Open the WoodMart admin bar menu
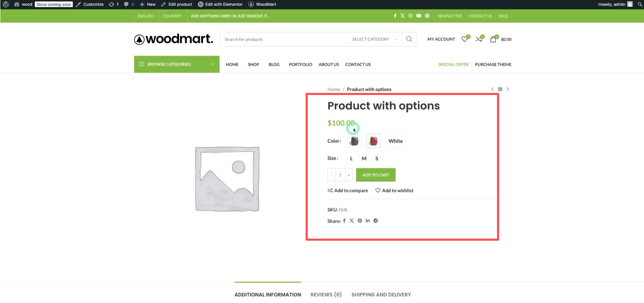The width and height of the screenshot is (644, 303). (x=262, y=4)
